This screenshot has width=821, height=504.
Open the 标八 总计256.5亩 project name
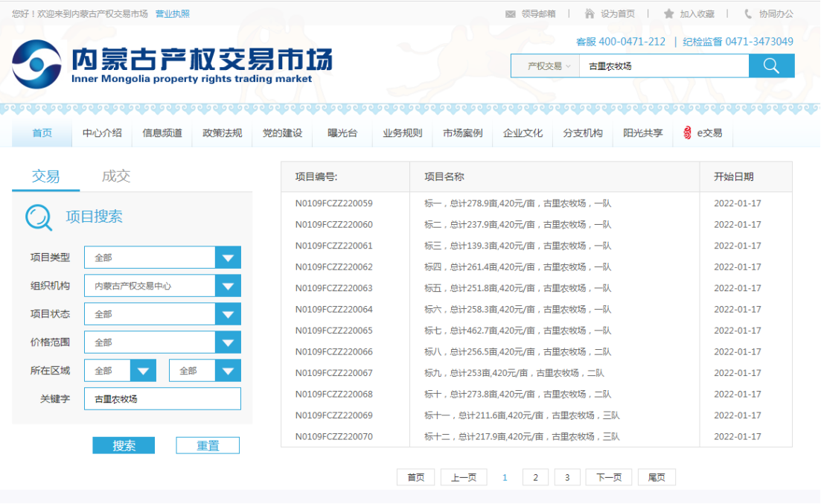coord(517,352)
